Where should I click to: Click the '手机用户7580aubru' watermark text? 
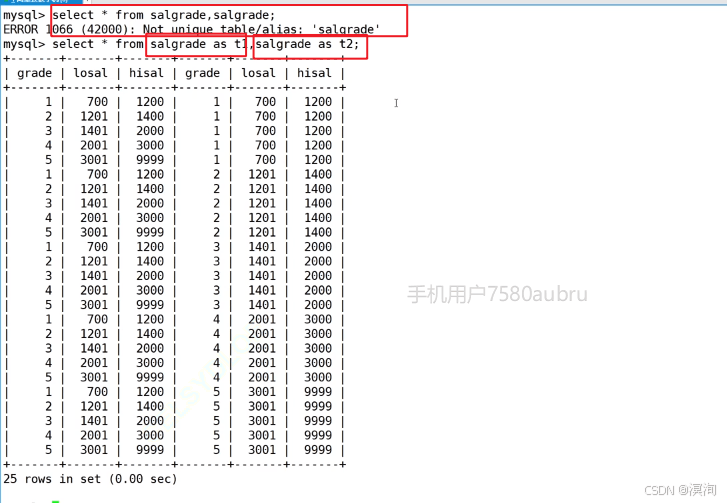coord(497,294)
